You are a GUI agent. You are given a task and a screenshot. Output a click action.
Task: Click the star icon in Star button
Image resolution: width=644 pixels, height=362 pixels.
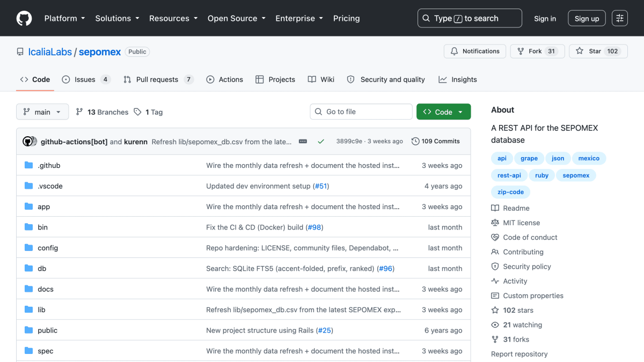[x=580, y=51]
